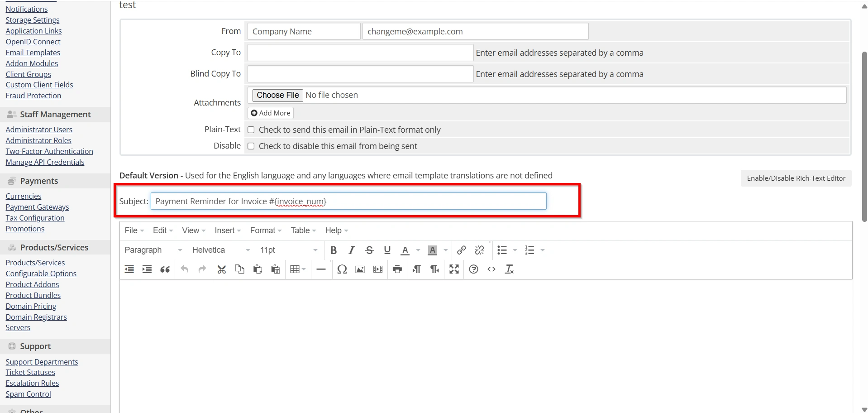
Task: Expand the numbered list style arrow
Action: click(x=543, y=250)
